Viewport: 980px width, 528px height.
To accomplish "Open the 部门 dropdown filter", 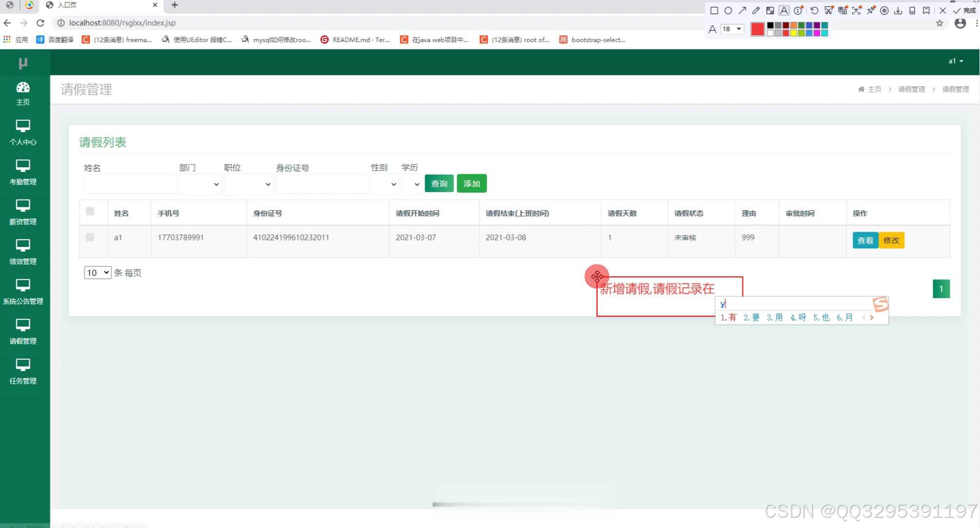I will (x=200, y=184).
